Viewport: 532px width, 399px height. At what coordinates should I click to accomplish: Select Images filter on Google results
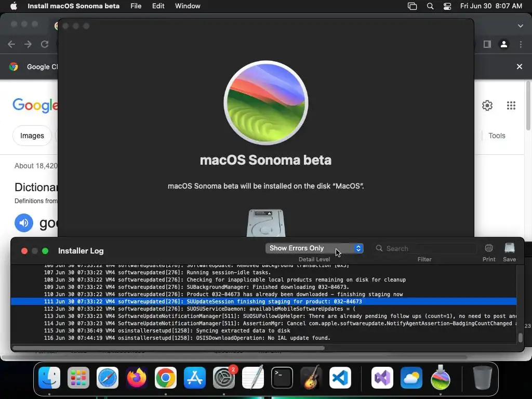(32, 136)
